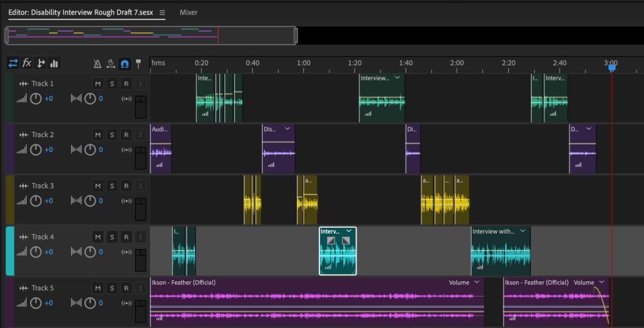Click the Track 1 volume knob

click(x=36, y=99)
